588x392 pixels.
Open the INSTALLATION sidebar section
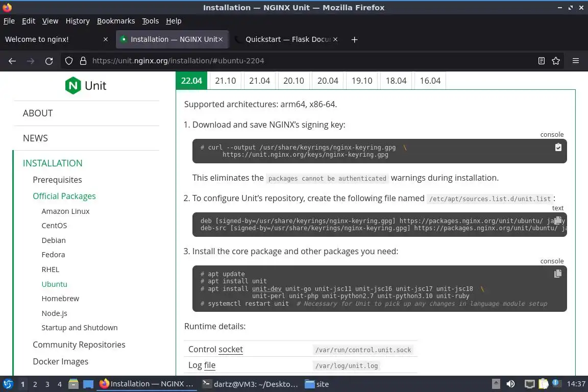pos(53,163)
